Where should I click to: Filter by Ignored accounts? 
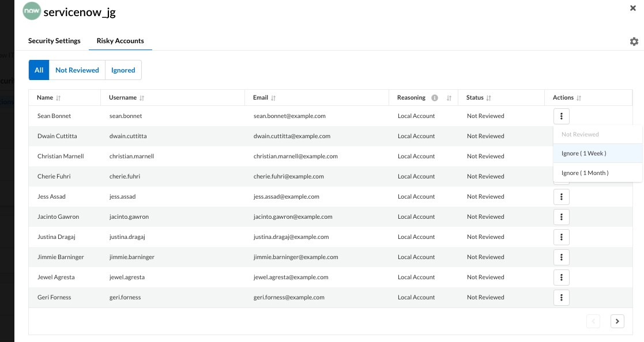coord(123,70)
